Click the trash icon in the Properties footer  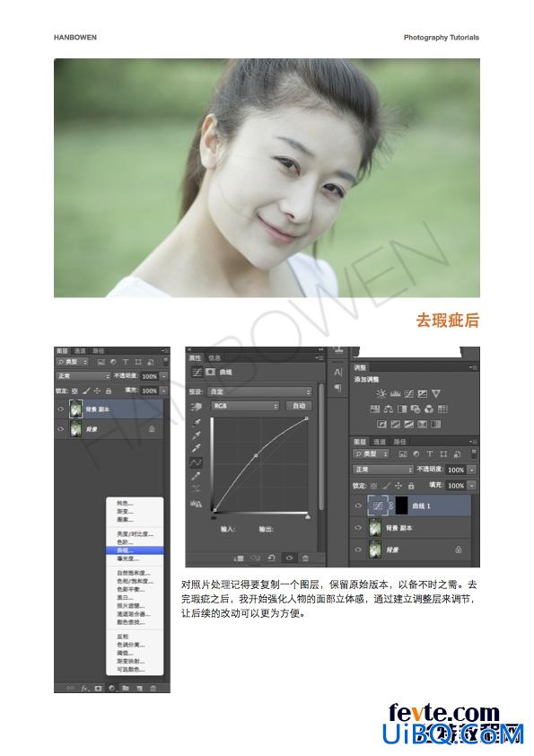click(x=305, y=558)
